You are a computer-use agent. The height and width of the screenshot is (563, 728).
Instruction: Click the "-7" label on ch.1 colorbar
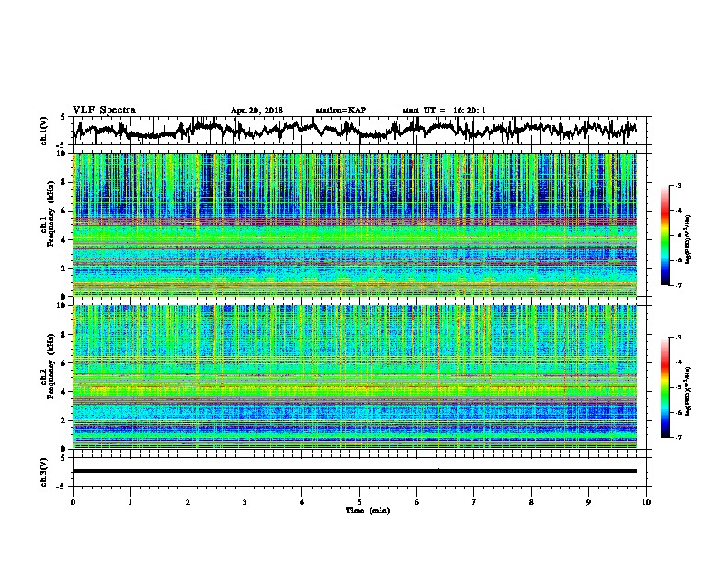pyautogui.click(x=677, y=285)
